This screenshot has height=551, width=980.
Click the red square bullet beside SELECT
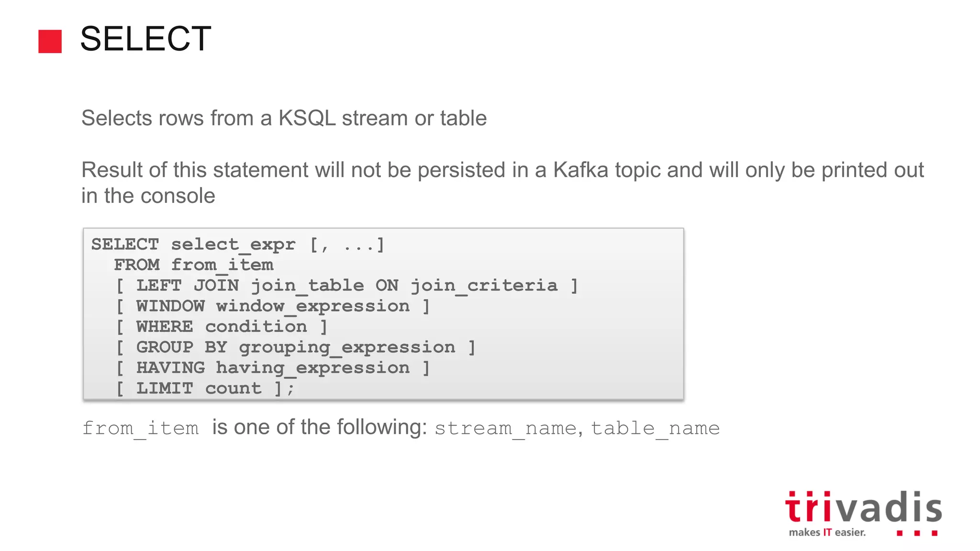50,42
